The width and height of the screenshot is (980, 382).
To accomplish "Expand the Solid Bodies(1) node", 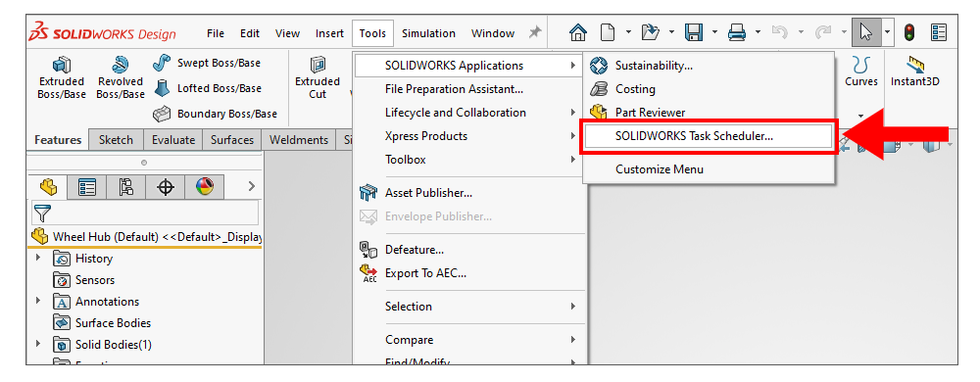I will point(39,344).
